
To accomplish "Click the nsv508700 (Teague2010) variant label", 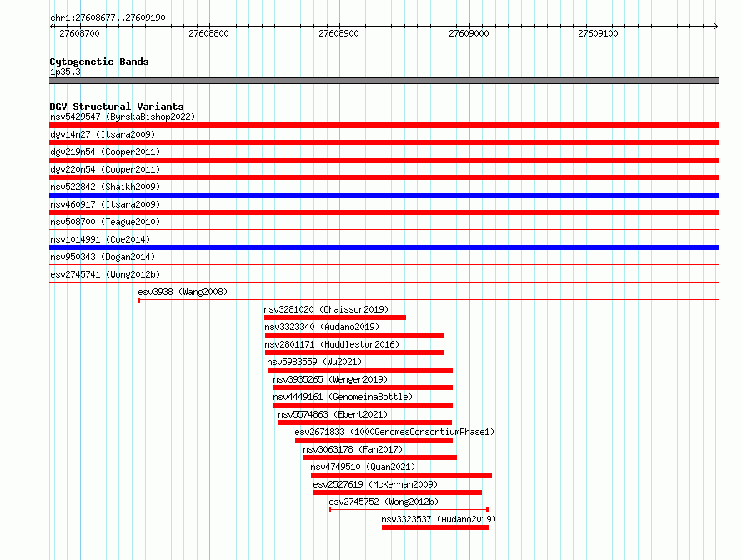I will [105, 222].
